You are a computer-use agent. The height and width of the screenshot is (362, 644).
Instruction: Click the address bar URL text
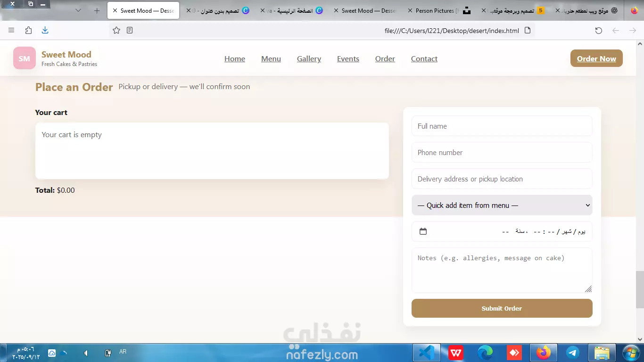[452, 31]
